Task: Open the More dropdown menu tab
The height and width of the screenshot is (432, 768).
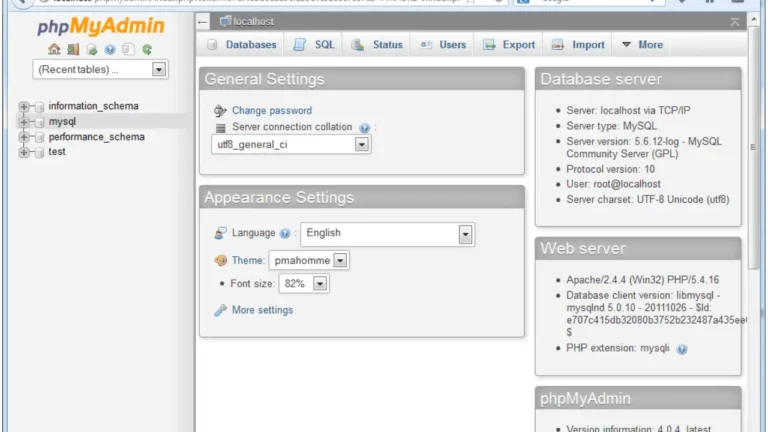Action: tap(642, 45)
